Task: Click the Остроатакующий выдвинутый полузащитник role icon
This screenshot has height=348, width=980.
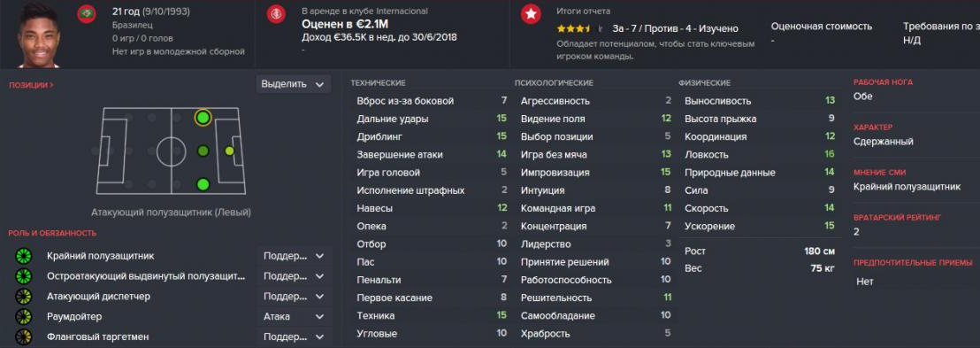Action: click(x=24, y=275)
